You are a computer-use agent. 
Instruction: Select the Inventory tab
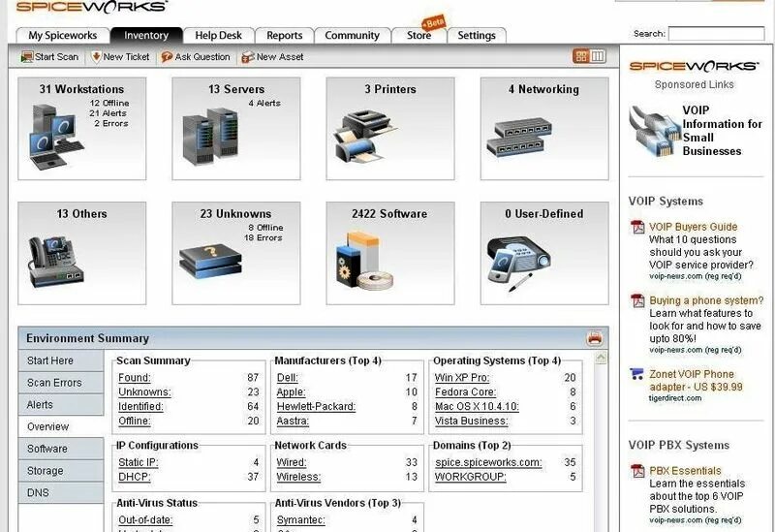[x=146, y=36]
